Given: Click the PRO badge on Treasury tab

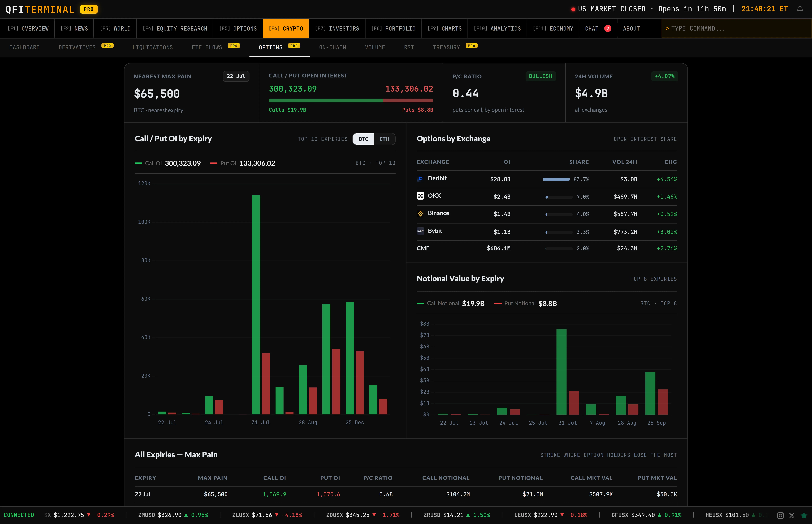Looking at the screenshot, I should click(471, 46).
